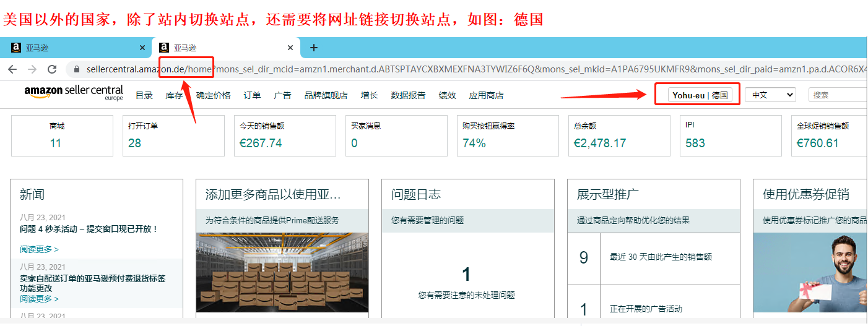Open the 广告 advertising menu
The height and width of the screenshot is (326, 868).
pyautogui.click(x=282, y=95)
